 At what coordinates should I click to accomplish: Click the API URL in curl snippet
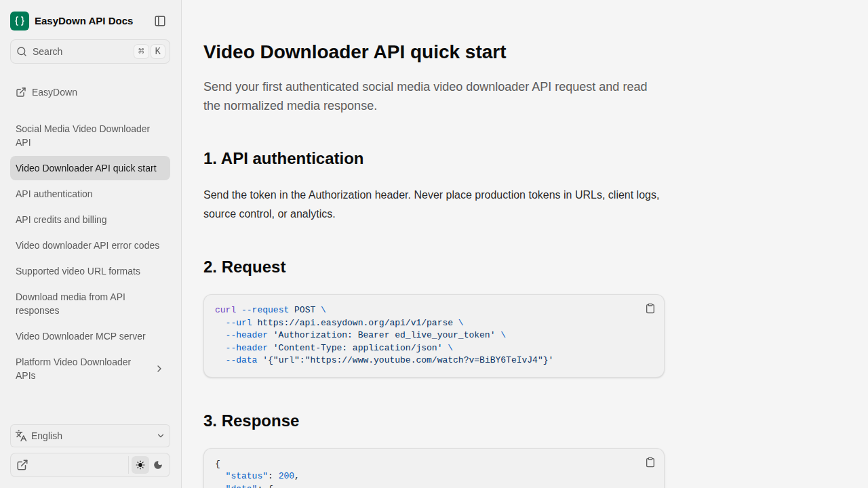point(355,323)
